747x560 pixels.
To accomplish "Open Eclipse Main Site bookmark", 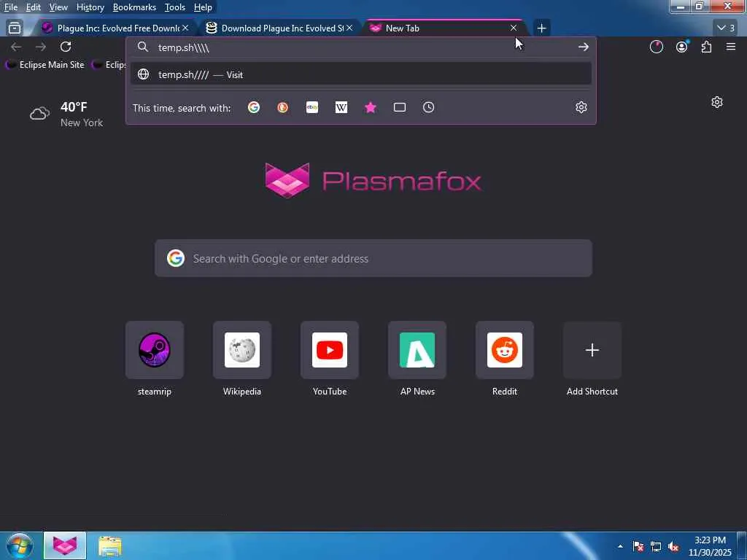I will [45, 65].
